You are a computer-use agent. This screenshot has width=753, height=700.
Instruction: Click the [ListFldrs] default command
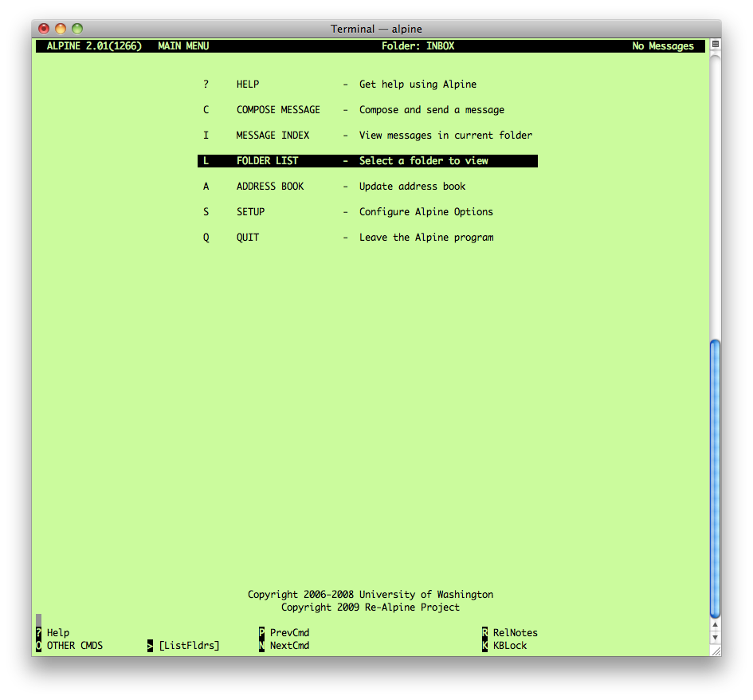tap(189, 646)
